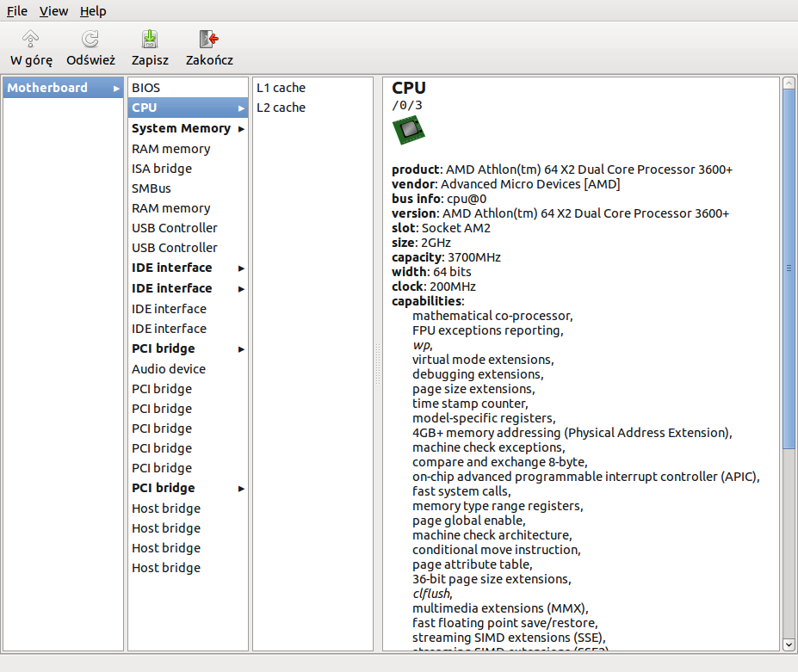The width and height of the screenshot is (798, 672).
Task: Click time stamp counter capability
Action: 470,404
